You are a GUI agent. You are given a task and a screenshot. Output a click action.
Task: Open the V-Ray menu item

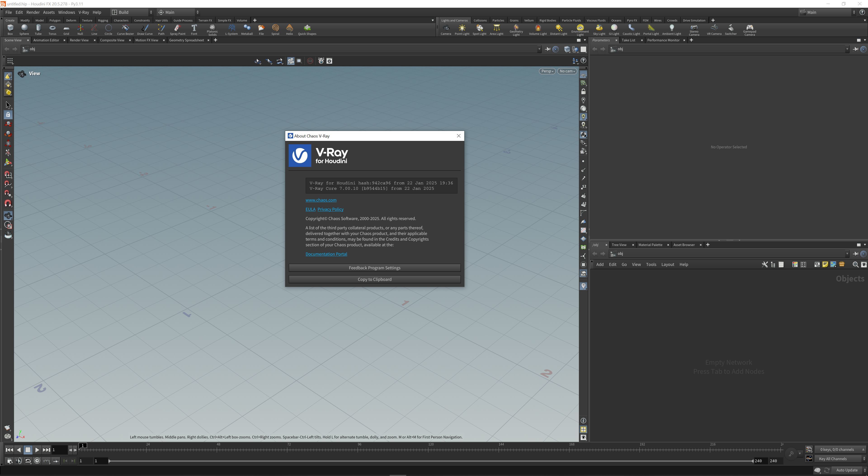pos(84,12)
